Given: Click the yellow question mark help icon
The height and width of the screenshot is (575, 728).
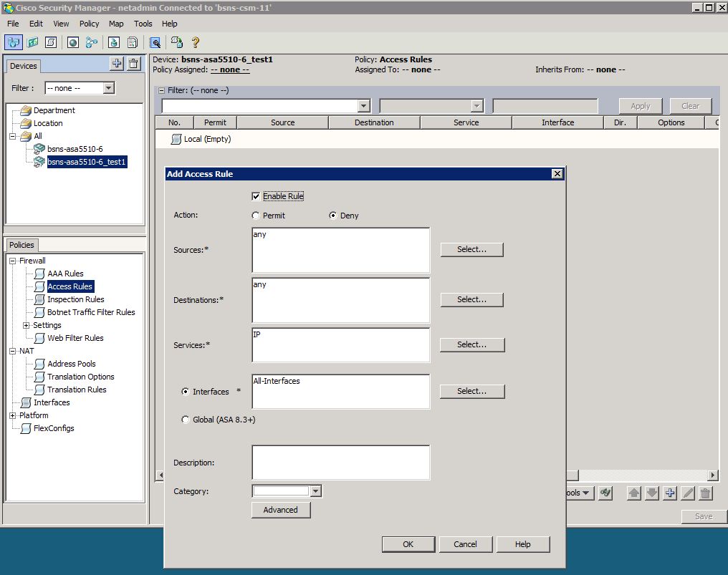Looking at the screenshot, I should point(196,42).
